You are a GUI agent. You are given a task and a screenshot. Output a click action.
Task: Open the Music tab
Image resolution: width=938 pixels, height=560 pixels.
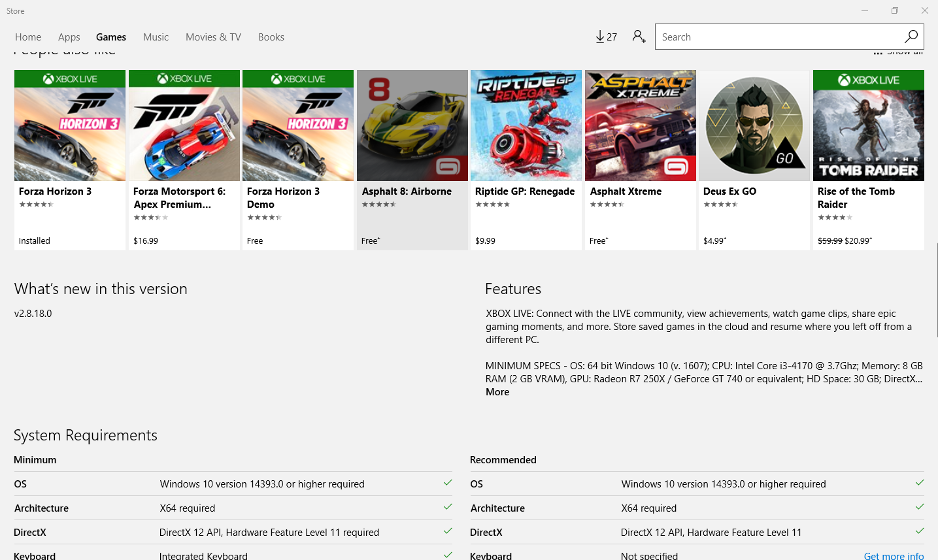156,37
